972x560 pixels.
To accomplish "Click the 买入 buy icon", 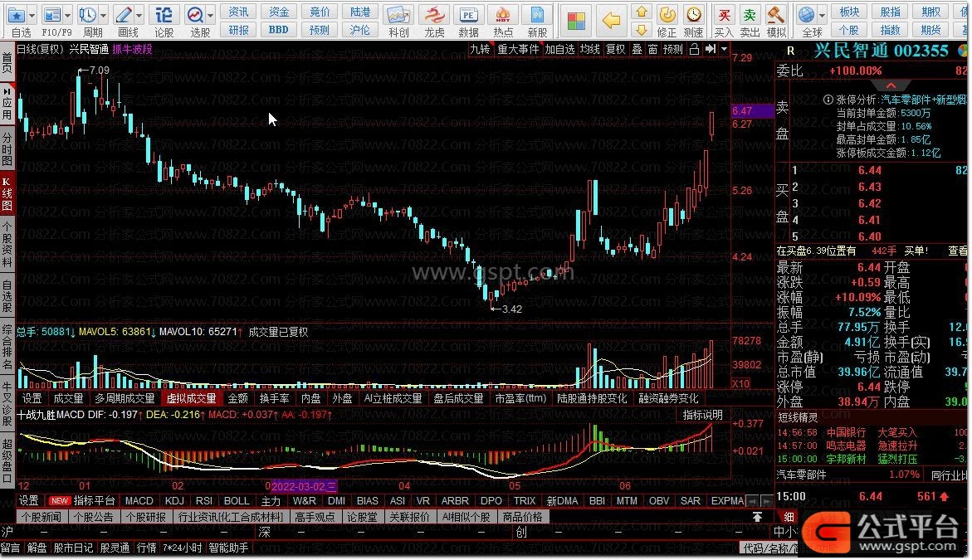I will pos(724,15).
